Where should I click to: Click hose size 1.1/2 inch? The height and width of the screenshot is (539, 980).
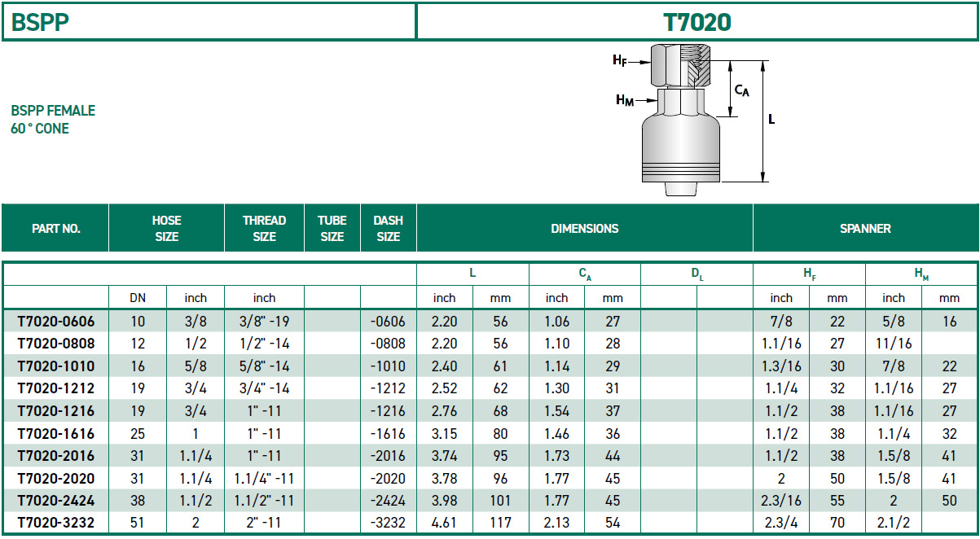(196, 501)
